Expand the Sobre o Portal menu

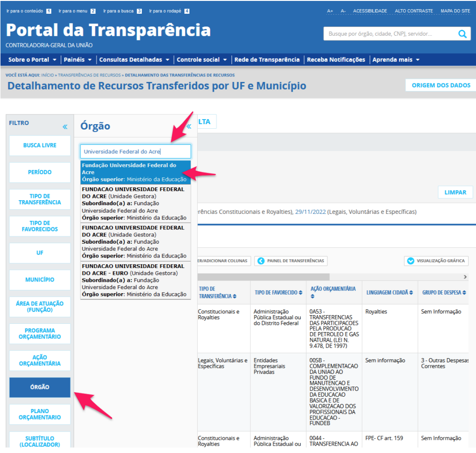[32, 60]
